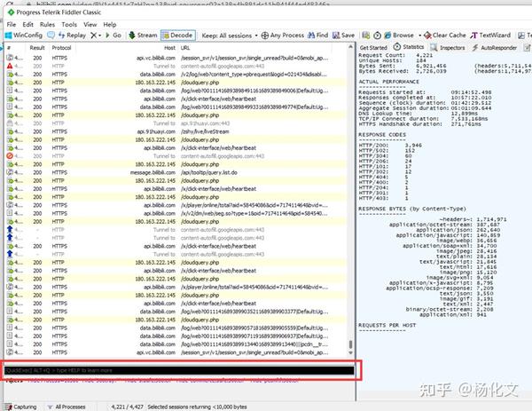
Task: Click the REQUESTS PER HOST heading
Action: coord(387,325)
